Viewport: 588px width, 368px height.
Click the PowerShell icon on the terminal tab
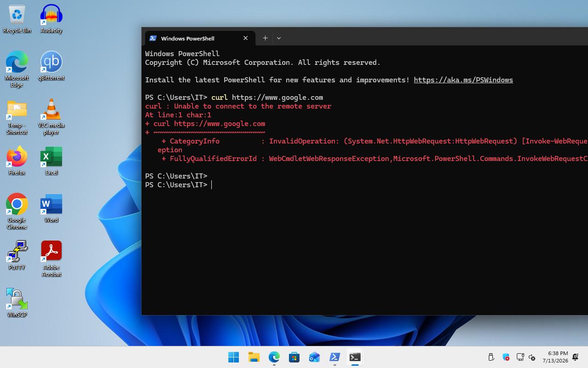(x=153, y=38)
